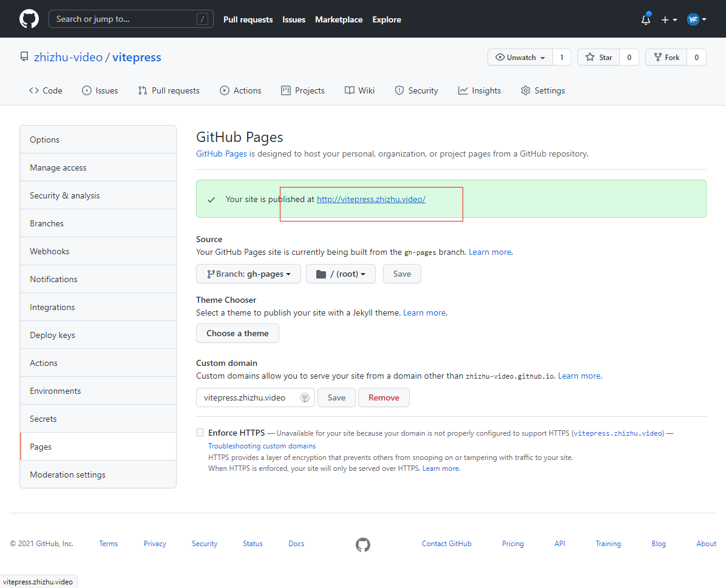Open the Status footer link
This screenshot has width=726, height=588.
(253, 544)
